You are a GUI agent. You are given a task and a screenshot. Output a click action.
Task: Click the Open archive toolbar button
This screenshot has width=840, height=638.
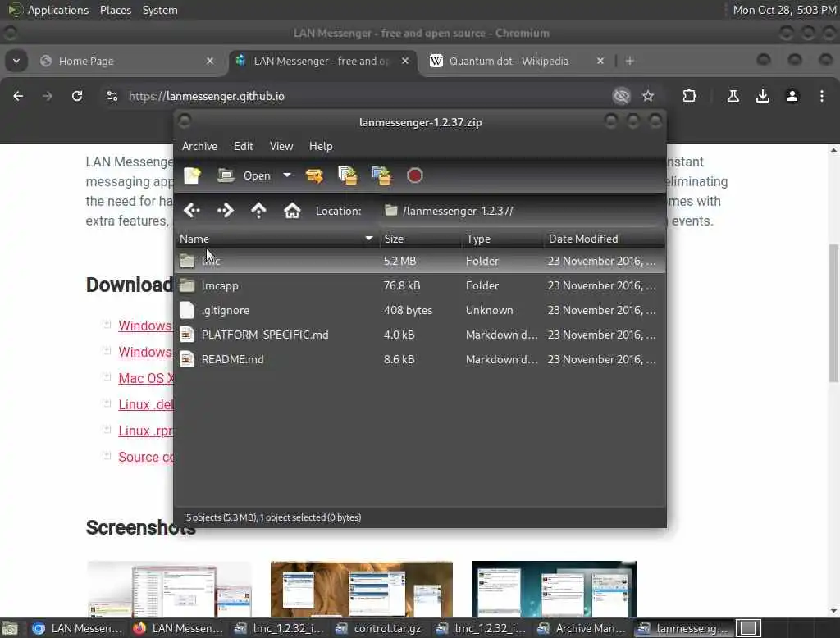click(x=244, y=175)
